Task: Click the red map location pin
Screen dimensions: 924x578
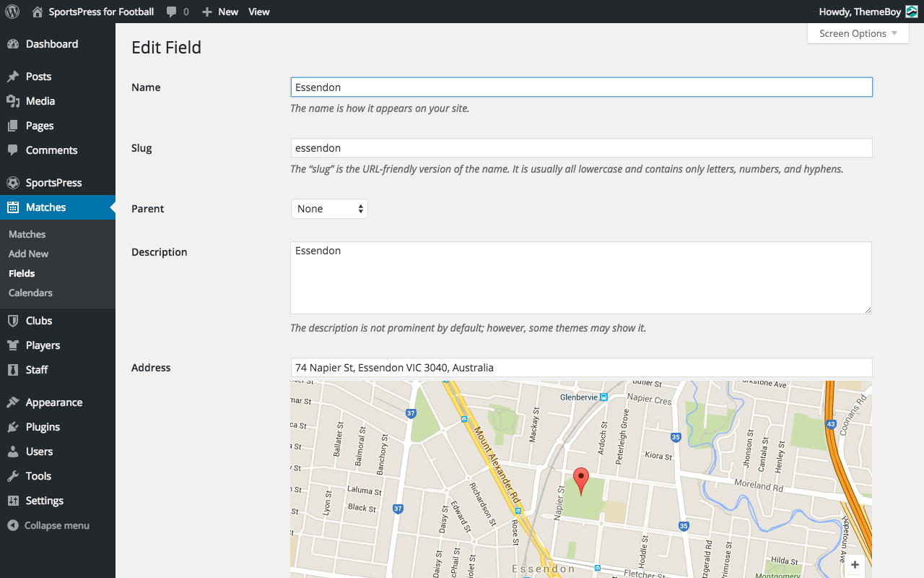Action: click(x=581, y=480)
